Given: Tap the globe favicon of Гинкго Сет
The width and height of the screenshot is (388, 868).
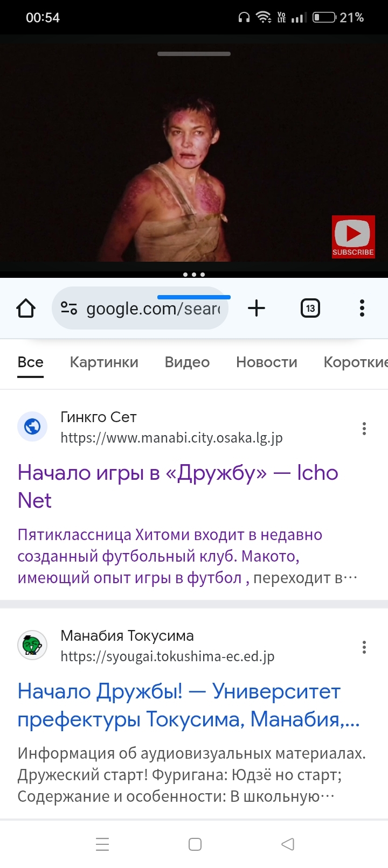Looking at the screenshot, I should coord(32,426).
